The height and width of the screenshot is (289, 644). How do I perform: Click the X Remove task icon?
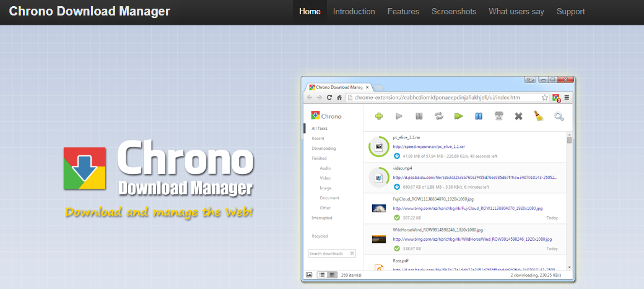pos(519,116)
